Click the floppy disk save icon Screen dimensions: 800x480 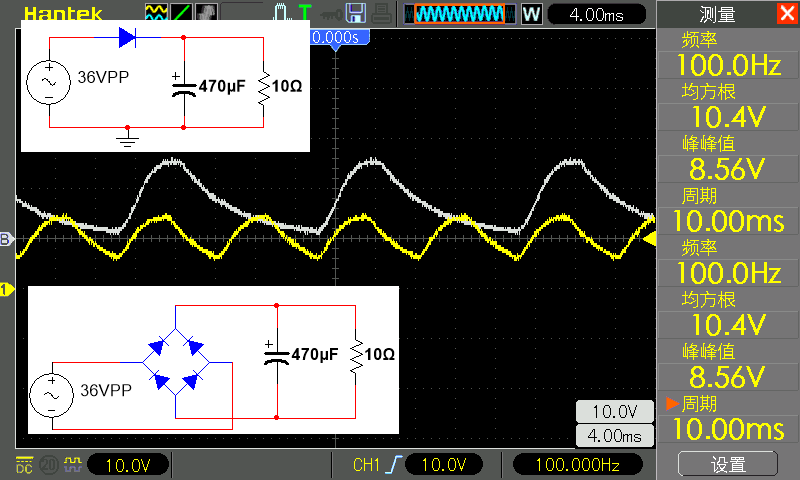pyautogui.click(x=356, y=13)
